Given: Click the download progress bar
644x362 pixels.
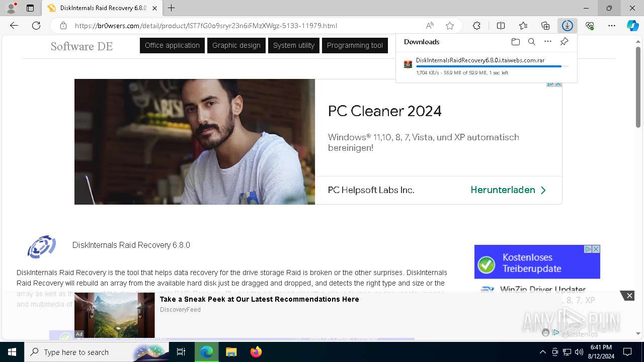Looking at the screenshot, I should (x=492, y=66).
